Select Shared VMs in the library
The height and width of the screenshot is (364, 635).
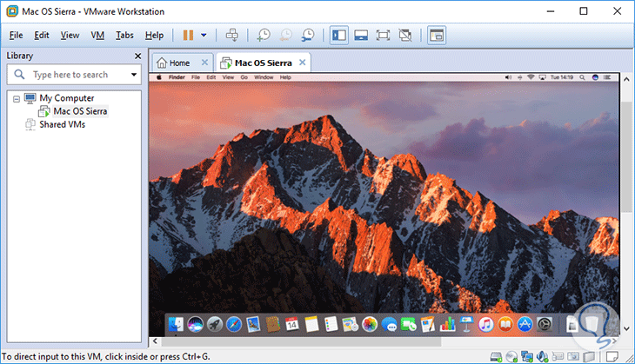[x=62, y=124]
